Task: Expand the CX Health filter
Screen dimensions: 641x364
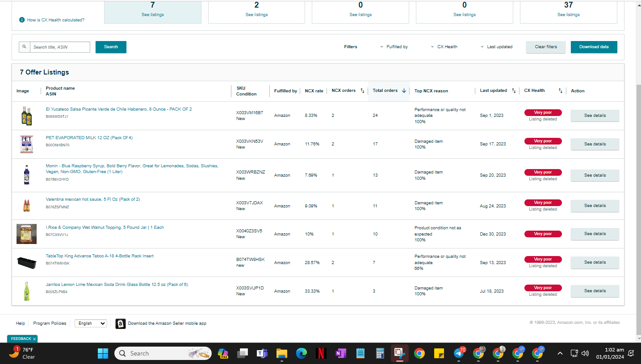Action: 444,47
